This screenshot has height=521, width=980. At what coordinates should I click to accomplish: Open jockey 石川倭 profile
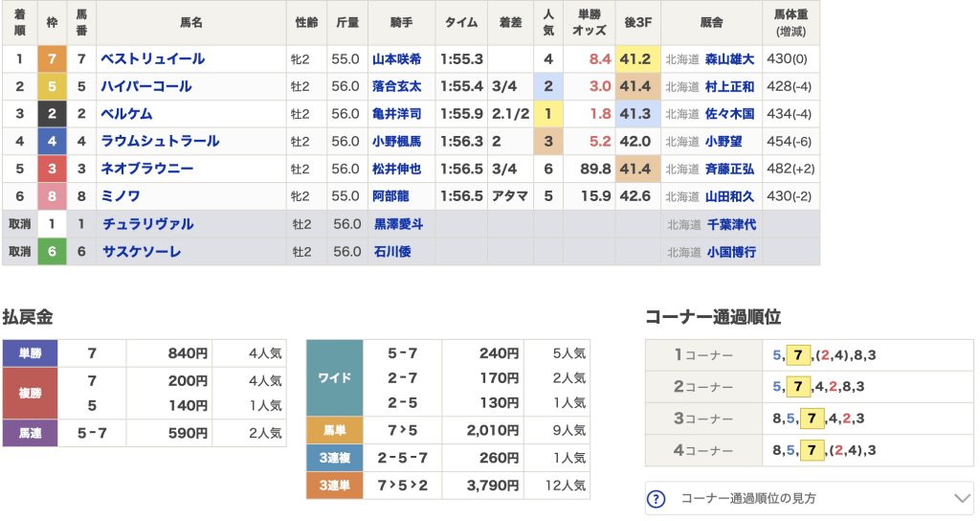point(392,252)
